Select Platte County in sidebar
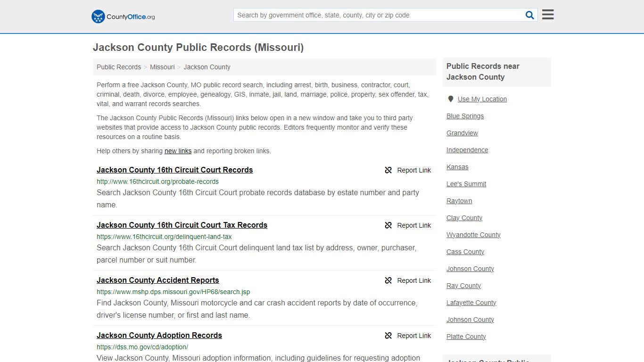The width and height of the screenshot is (644, 362). [x=466, y=337]
